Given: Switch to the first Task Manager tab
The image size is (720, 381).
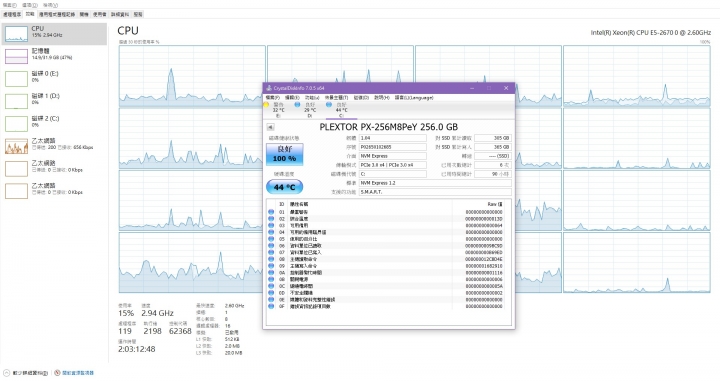Looking at the screenshot, I should coord(12,14).
